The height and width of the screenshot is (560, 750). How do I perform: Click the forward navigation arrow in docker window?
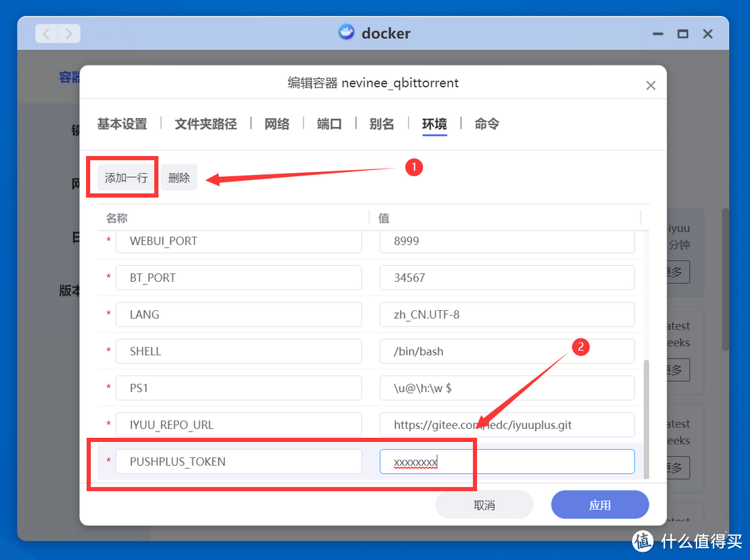(x=69, y=33)
